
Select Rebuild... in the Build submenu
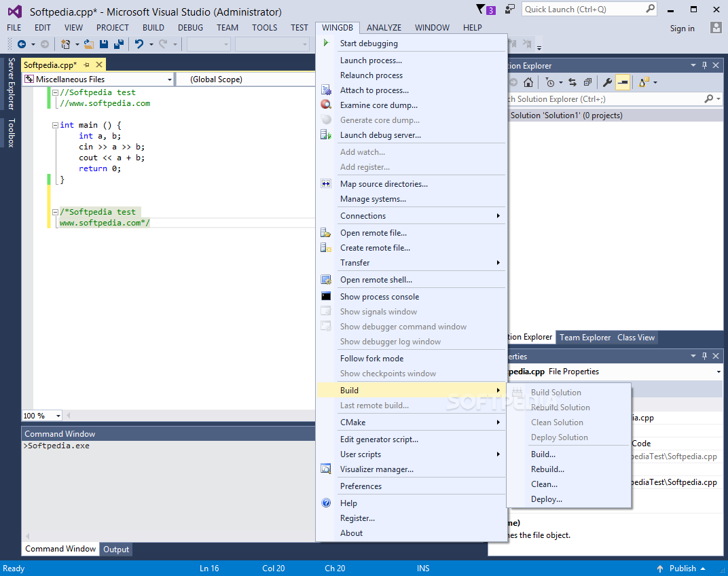click(x=548, y=469)
